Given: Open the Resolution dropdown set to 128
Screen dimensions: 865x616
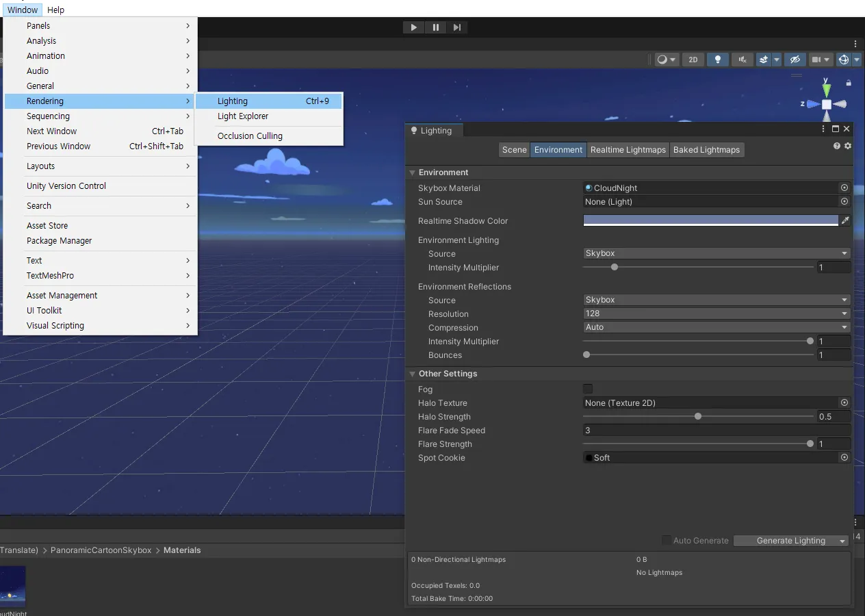Looking at the screenshot, I should click(716, 313).
